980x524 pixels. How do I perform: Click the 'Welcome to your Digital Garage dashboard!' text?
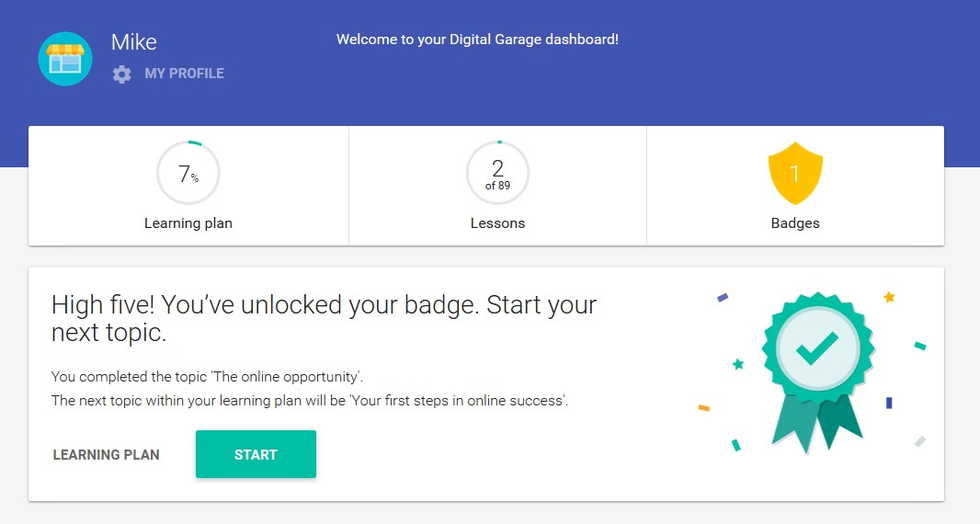coord(477,40)
